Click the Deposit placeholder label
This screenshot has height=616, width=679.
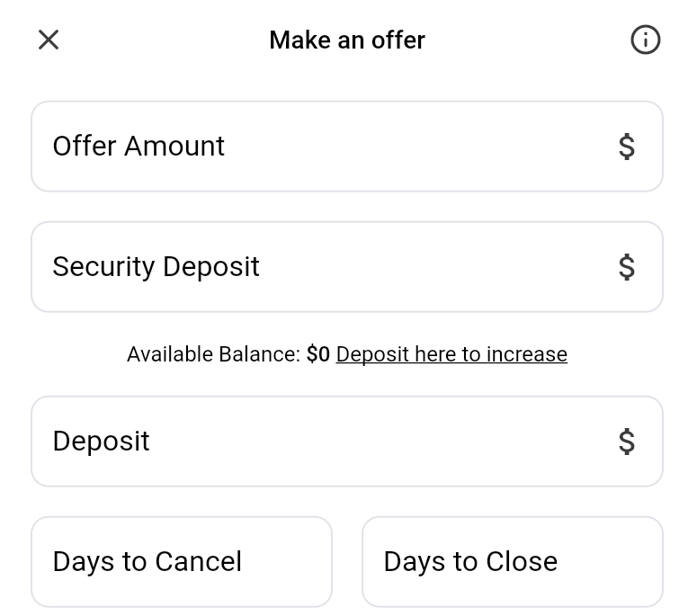point(102,442)
